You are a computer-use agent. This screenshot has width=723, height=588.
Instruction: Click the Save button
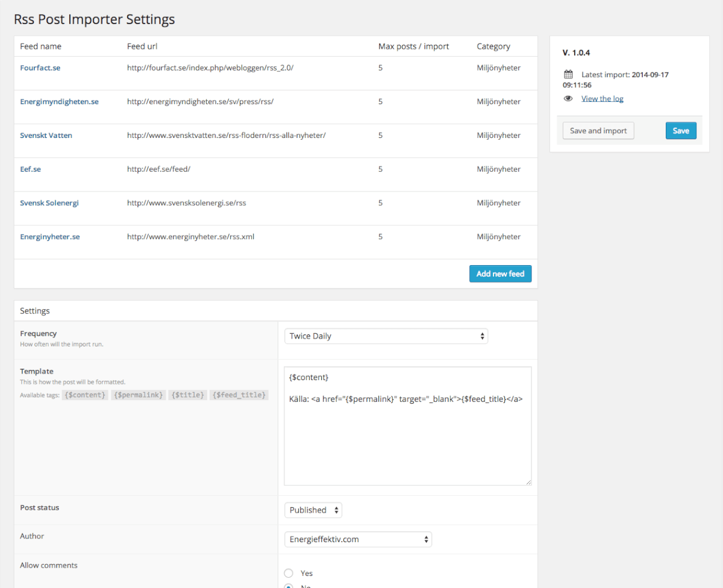(x=681, y=130)
